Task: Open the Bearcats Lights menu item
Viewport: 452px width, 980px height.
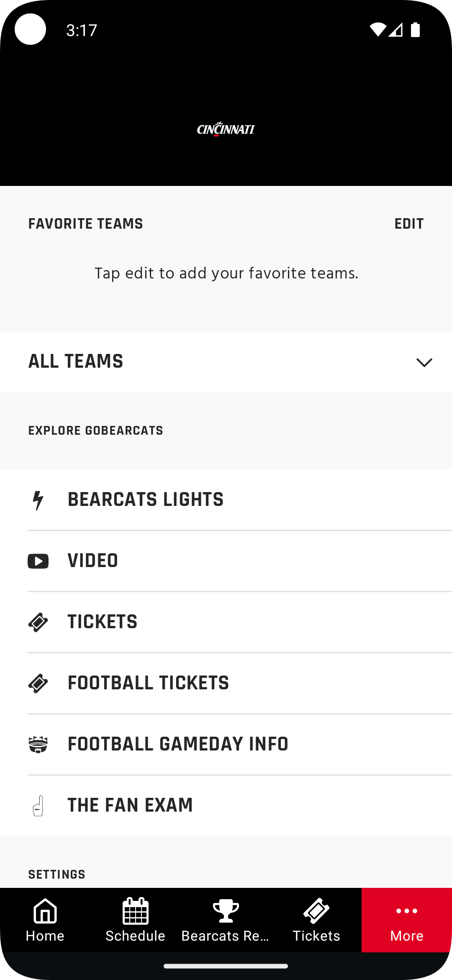Action: pos(226,500)
